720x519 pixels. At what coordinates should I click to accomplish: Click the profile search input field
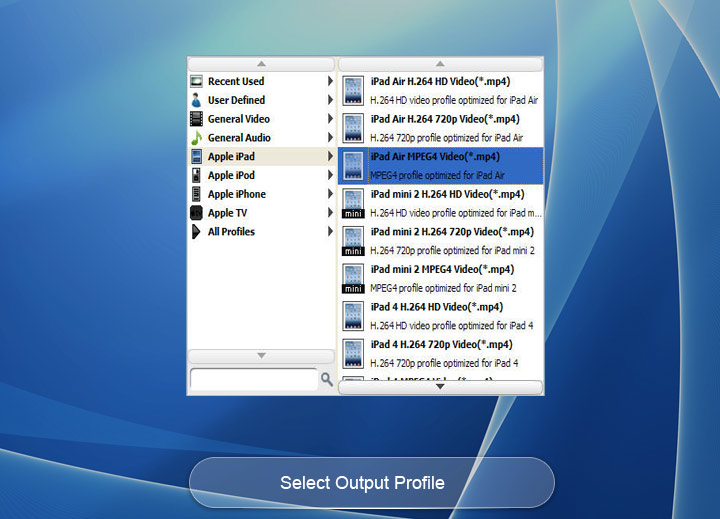[253, 380]
